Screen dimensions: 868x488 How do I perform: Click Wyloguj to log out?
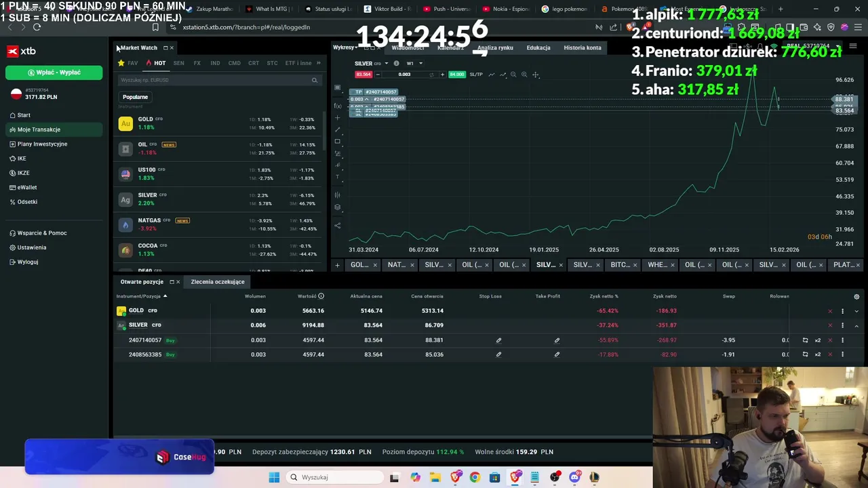pos(24,262)
